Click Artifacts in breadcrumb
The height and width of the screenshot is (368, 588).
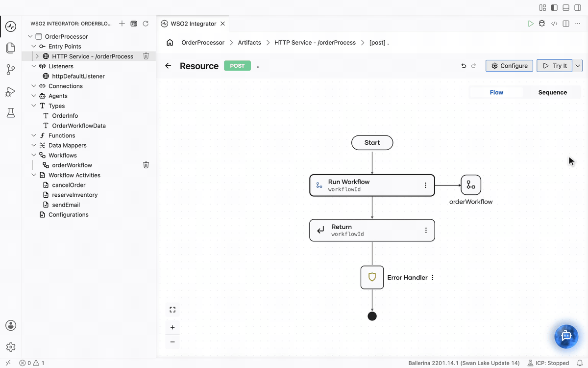pyautogui.click(x=249, y=43)
